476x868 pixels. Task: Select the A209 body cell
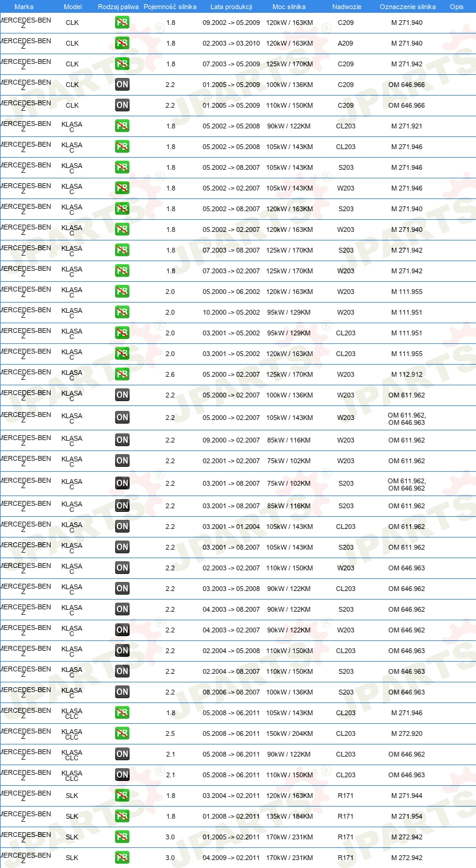[346, 43]
